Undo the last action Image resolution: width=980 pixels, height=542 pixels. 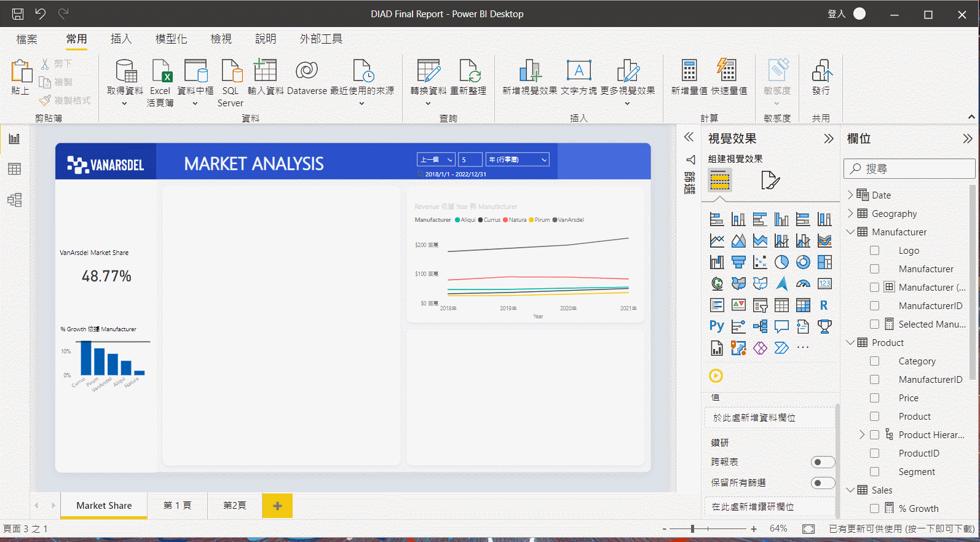41,14
